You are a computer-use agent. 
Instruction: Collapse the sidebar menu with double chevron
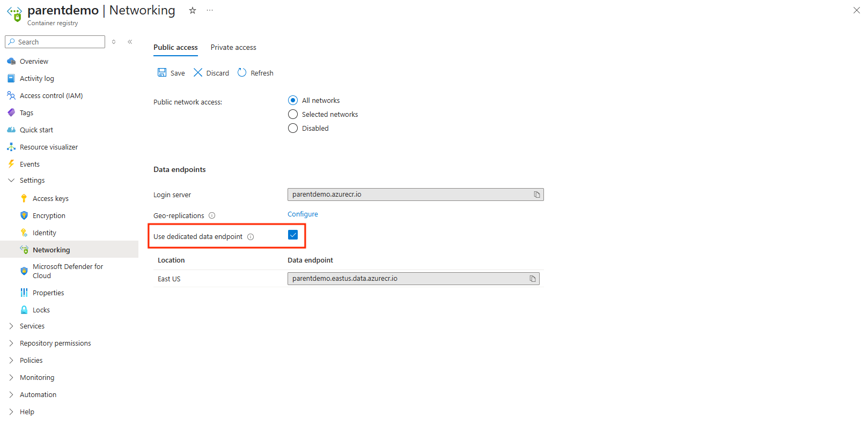point(130,42)
